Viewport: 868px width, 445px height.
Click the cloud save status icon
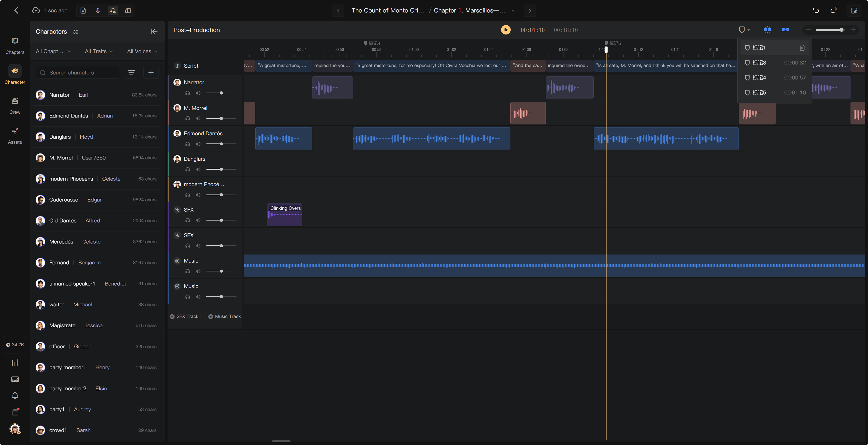coord(36,10)
